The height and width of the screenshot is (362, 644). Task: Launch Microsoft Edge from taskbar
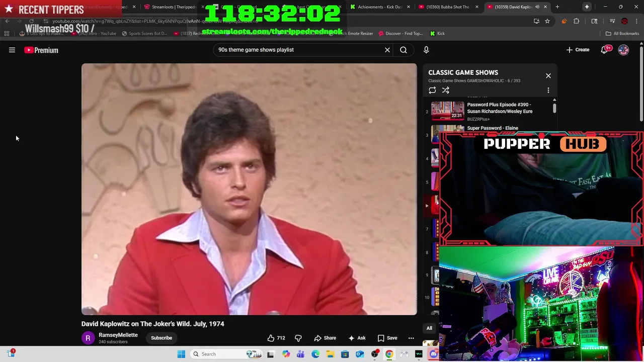click(x=315, y=354)
